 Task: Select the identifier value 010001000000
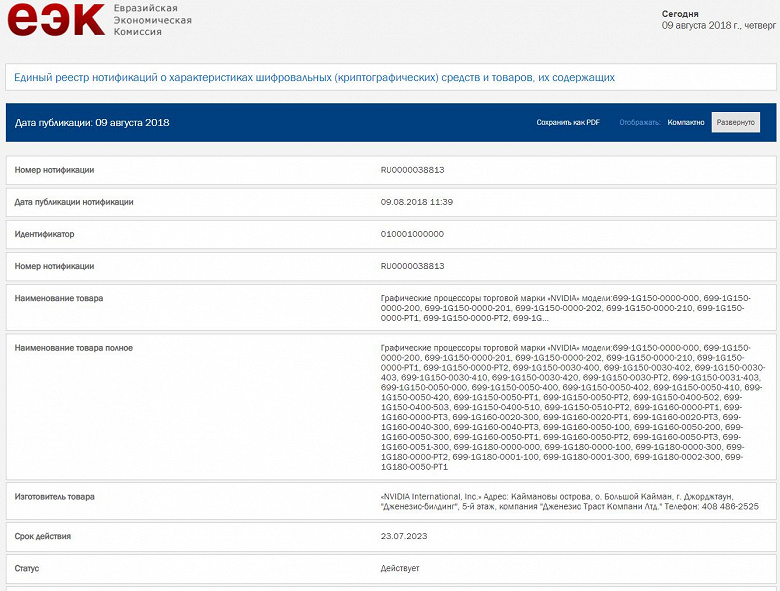[412, 234]
